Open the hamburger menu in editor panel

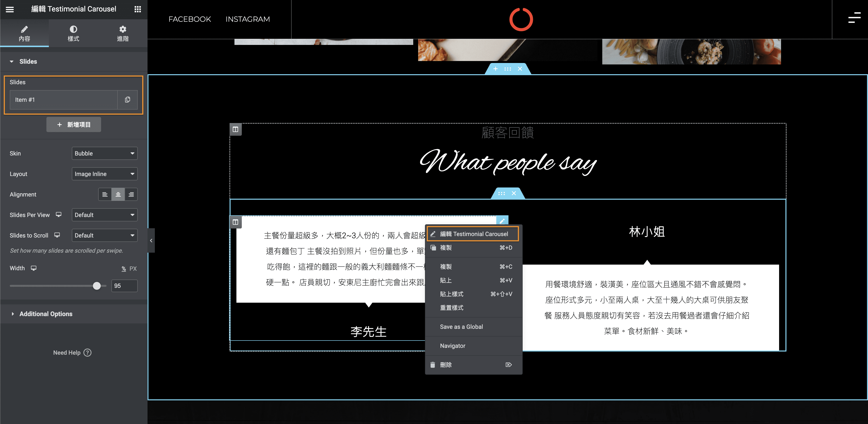point(10,9)
